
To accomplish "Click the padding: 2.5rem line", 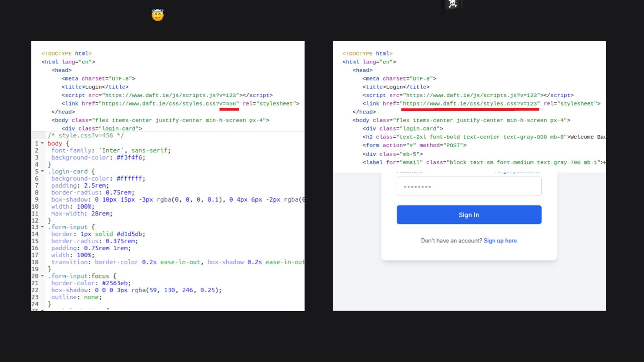I will [x=80, y=185].
